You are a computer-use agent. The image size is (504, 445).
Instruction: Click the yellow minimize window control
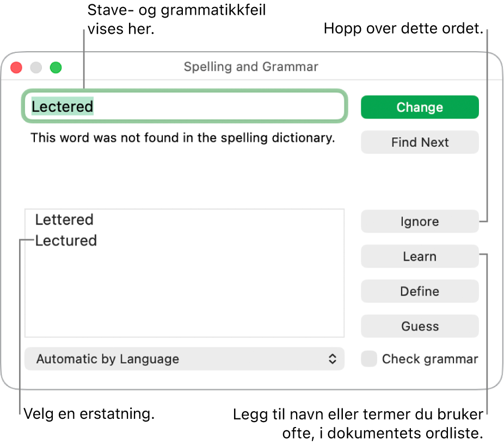pyautogui.click(x=35, y=68)
